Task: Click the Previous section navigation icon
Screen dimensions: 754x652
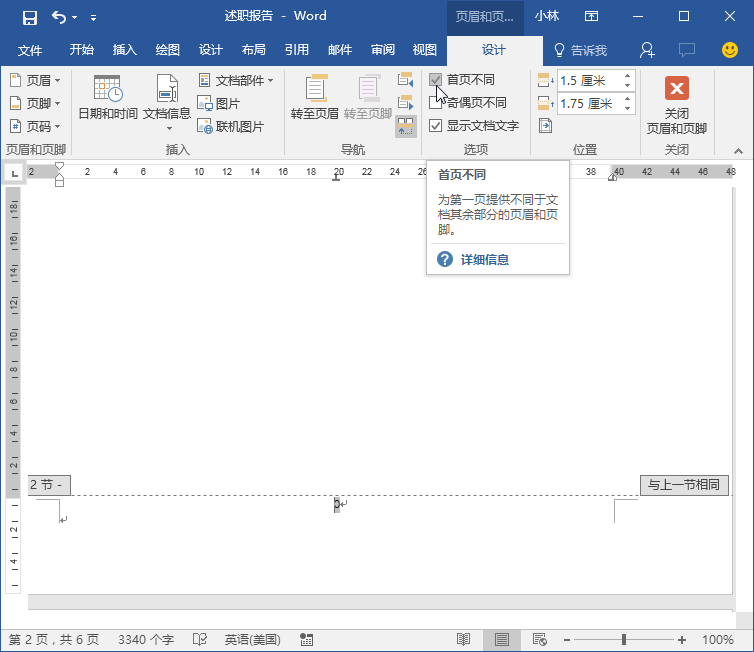Action: (x=405, y=80)
